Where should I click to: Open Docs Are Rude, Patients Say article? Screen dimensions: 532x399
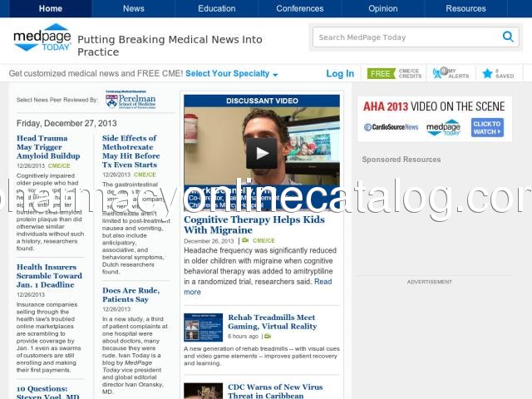131,295
